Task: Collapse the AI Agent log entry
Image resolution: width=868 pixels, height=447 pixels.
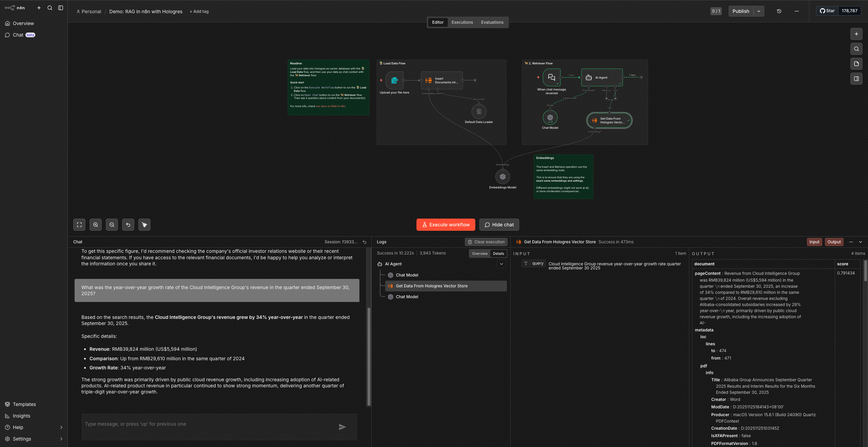Action: pos(501,264)
